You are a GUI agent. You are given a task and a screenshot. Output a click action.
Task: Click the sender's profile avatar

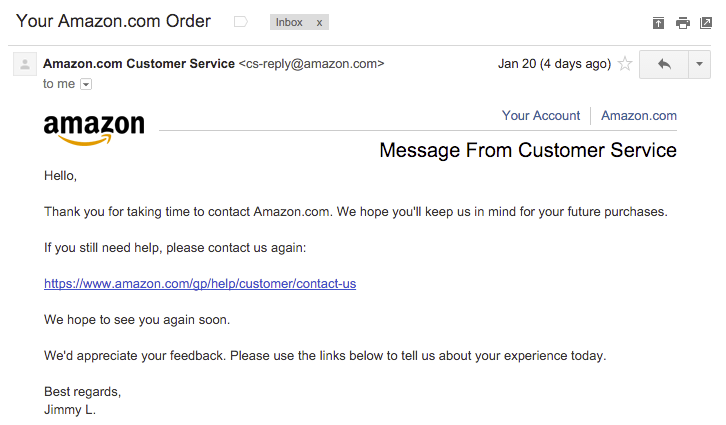[x=24, y=65]
